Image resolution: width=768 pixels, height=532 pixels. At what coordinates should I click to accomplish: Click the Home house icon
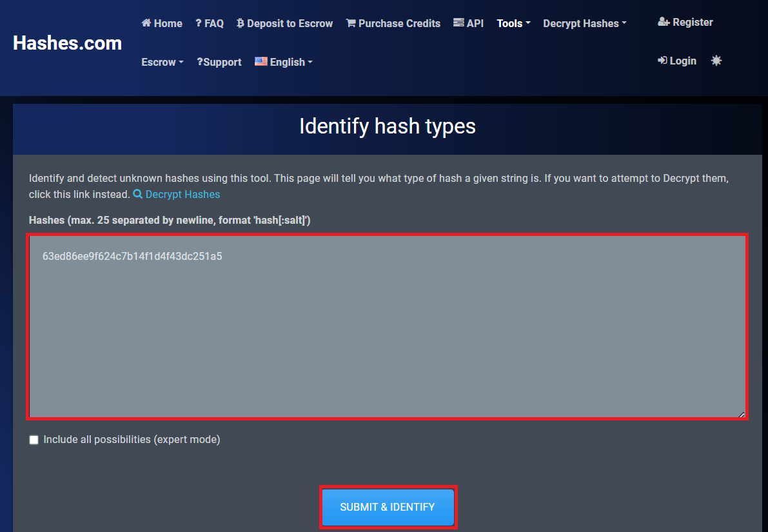pos(146,23)
